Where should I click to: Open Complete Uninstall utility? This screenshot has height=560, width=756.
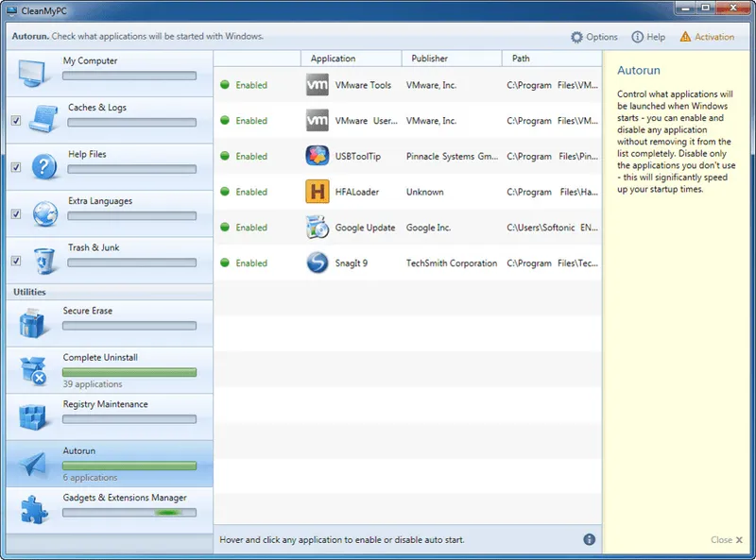coord(31,368)
